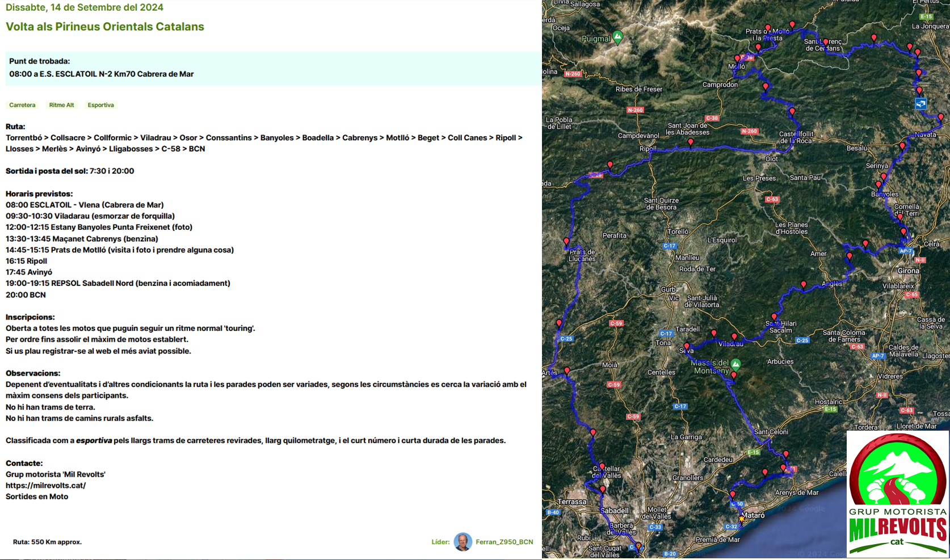
Task: Select the blue square marker above Navata
Action: (920, 104)
